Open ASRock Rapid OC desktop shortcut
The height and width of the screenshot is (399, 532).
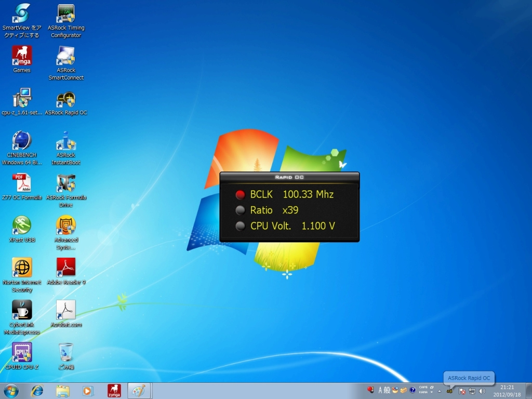[66, 103]
